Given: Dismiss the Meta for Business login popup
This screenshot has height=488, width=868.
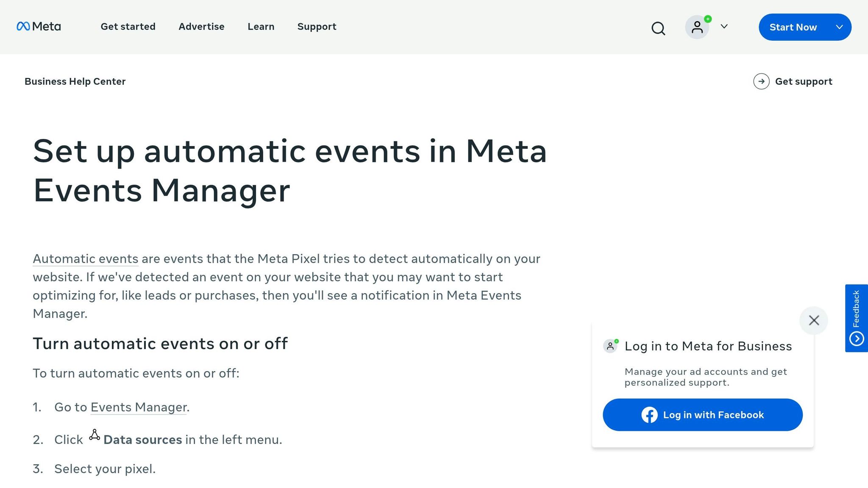Looking at the screenshot, I should pos(813,321).
